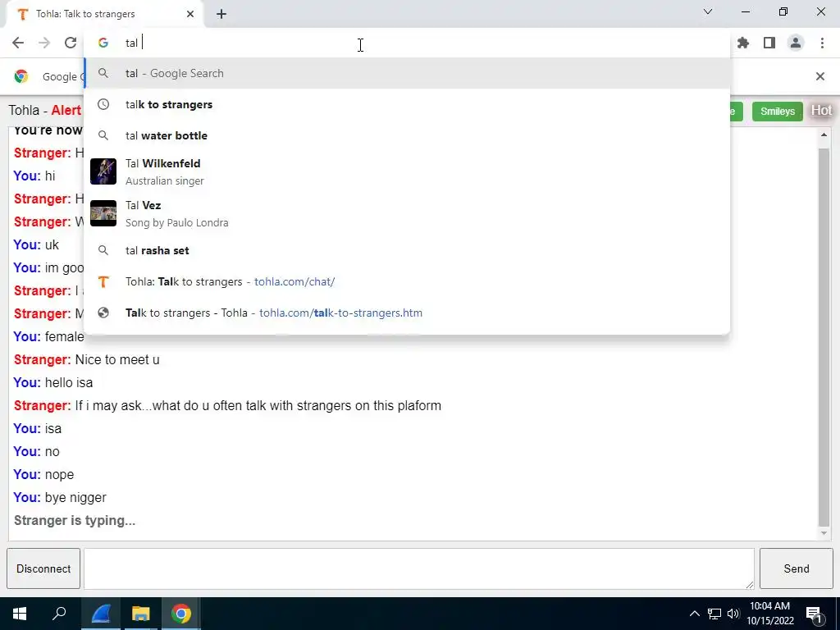Screen dimensions: 840x630
Task: Expand the tab search chevron
Action: (x=708, y=11)
